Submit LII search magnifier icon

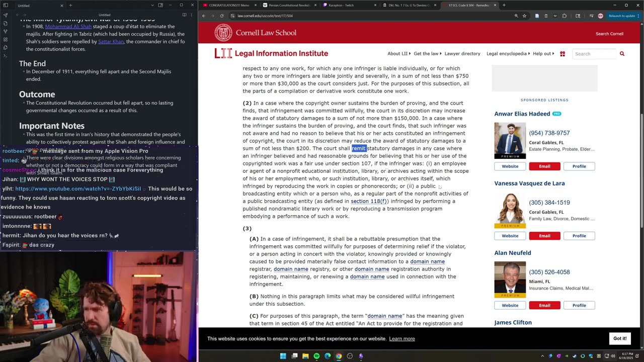pos(622,54)
